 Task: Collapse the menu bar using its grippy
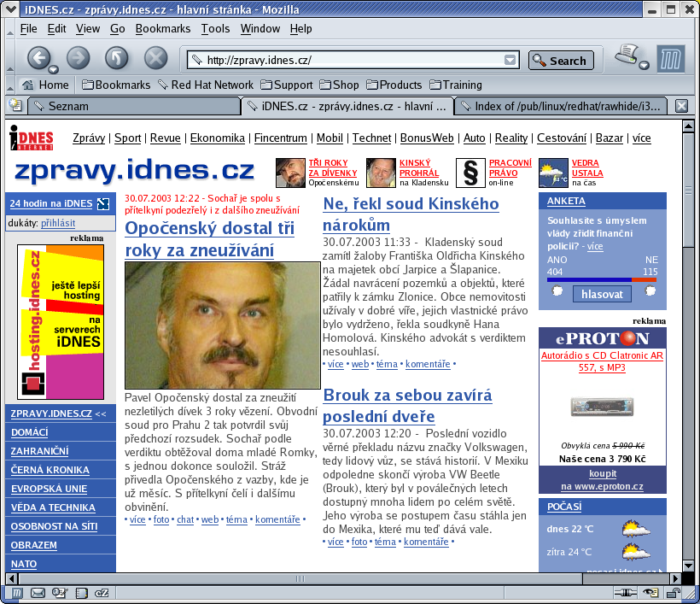pyautogui.click(x=10, y=28)
